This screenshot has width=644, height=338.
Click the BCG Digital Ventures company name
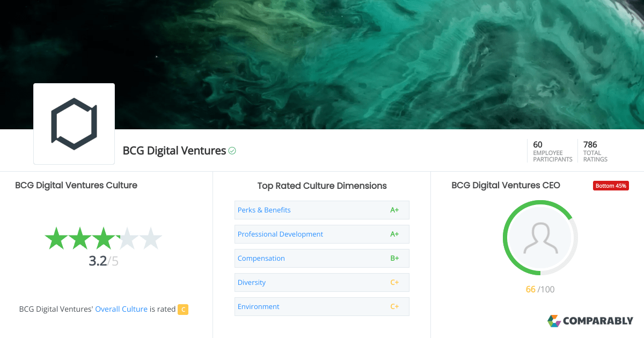click(174, 151)
